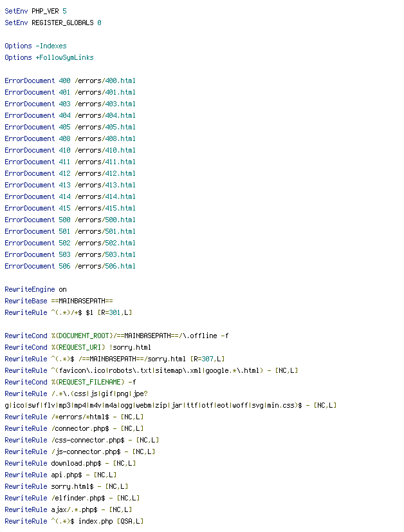The image size is (404, 532).
Task: Click the ErrorDocument 410 line
Action: pyautogui.click(x=70, y=150)
